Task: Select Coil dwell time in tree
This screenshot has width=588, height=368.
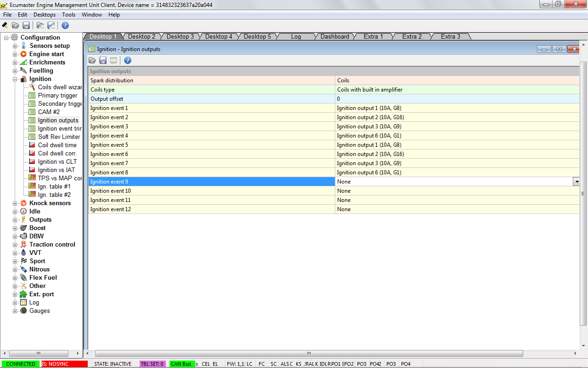Action: click(x=57, y=145)
